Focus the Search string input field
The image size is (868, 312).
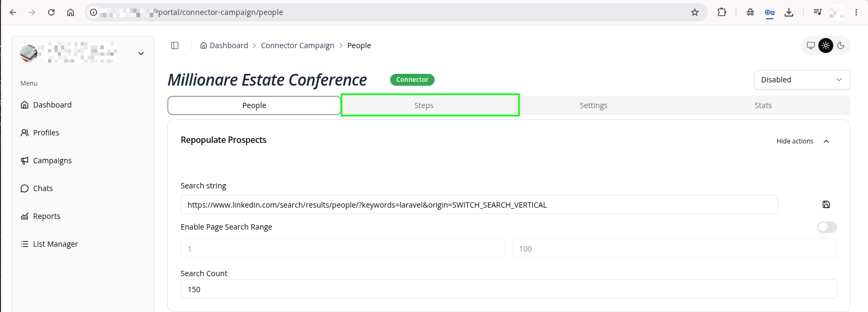[x=479, y=204]
